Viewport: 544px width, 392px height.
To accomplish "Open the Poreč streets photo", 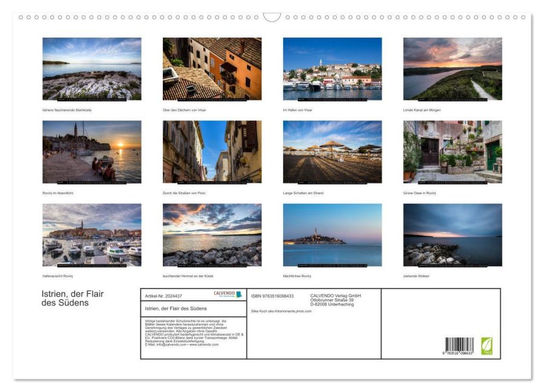I will [x=212, y=152].
